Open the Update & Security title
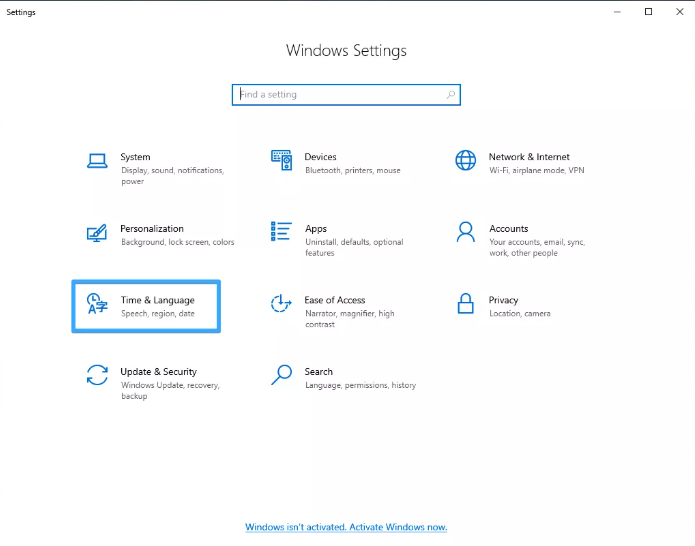Image resolution: width=695 pixels, height=546 pixels. (159, 372)
